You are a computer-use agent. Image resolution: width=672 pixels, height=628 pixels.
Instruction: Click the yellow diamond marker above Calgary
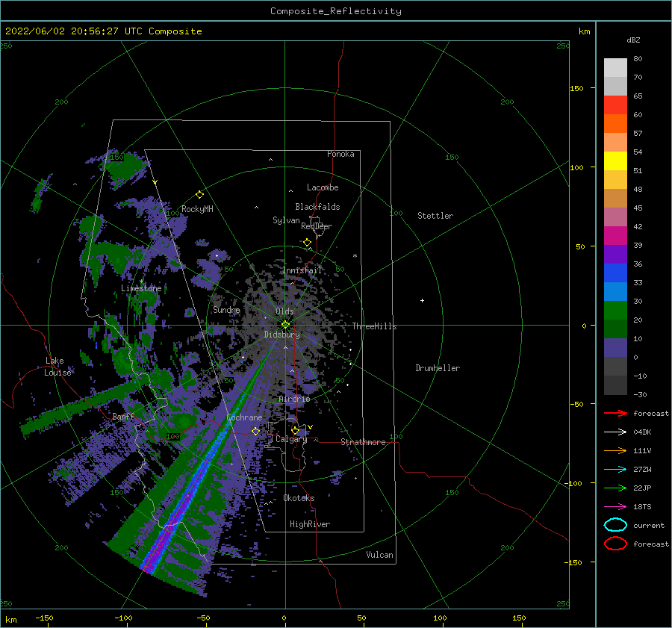295,430
